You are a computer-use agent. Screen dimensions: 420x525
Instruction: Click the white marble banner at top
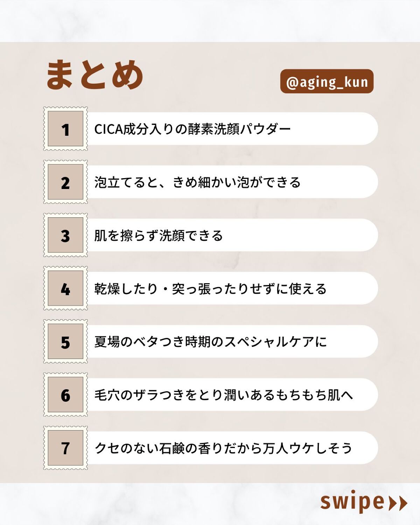(x=210, y=20)
